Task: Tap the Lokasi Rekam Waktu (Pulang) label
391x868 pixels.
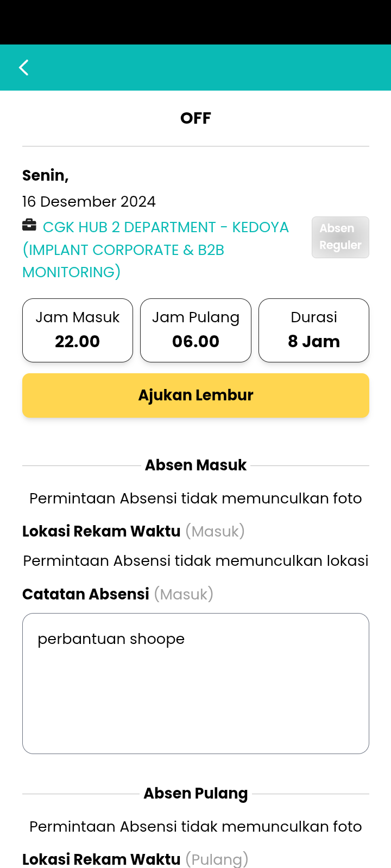Action: pos(135,859)
